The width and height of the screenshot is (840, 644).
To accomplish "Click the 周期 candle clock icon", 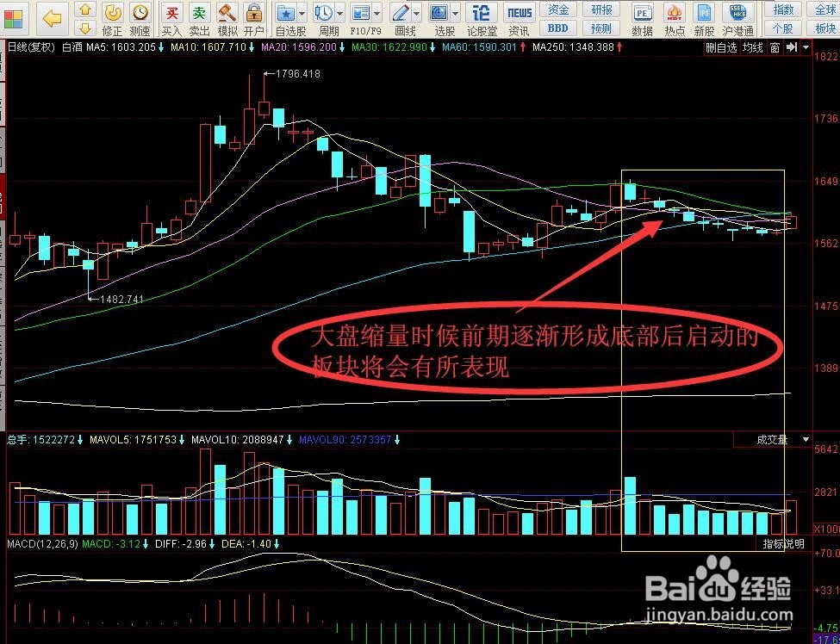I will (324, 12).
